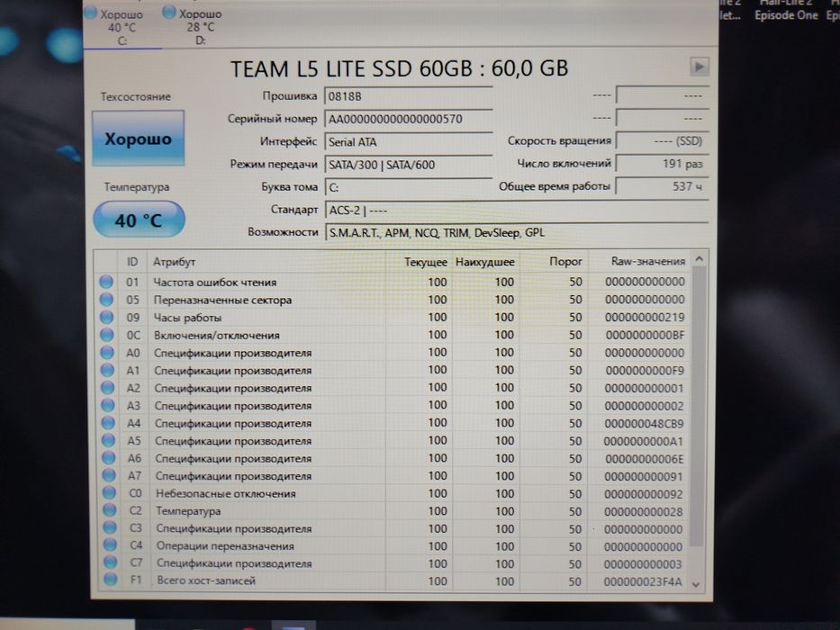Click the next disk arrow button
Image resolution: width=840 pixels, height=630 pixels.
pos(700,67)
